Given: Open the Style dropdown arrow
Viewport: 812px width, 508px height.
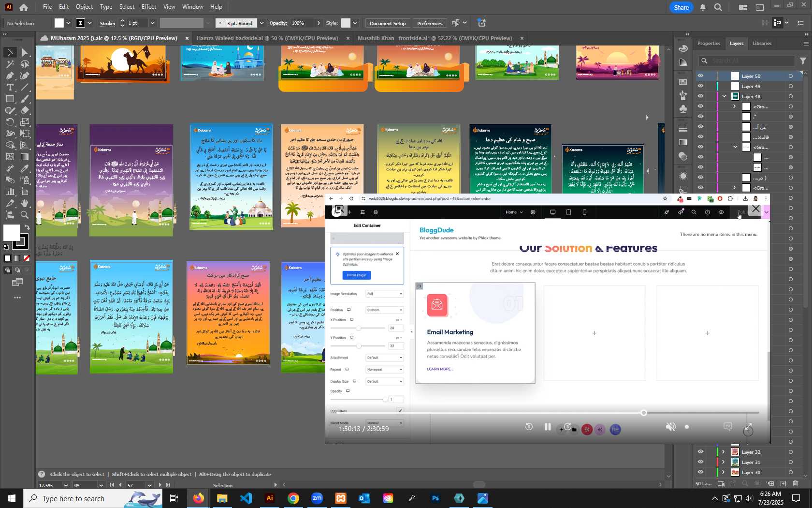Looking at the screenshot, I should [x=355, y=23].
